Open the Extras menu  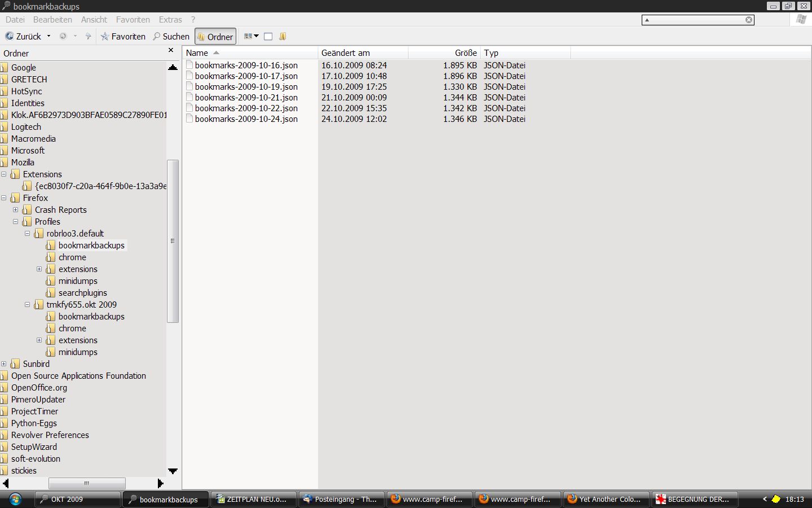(170, 19)
